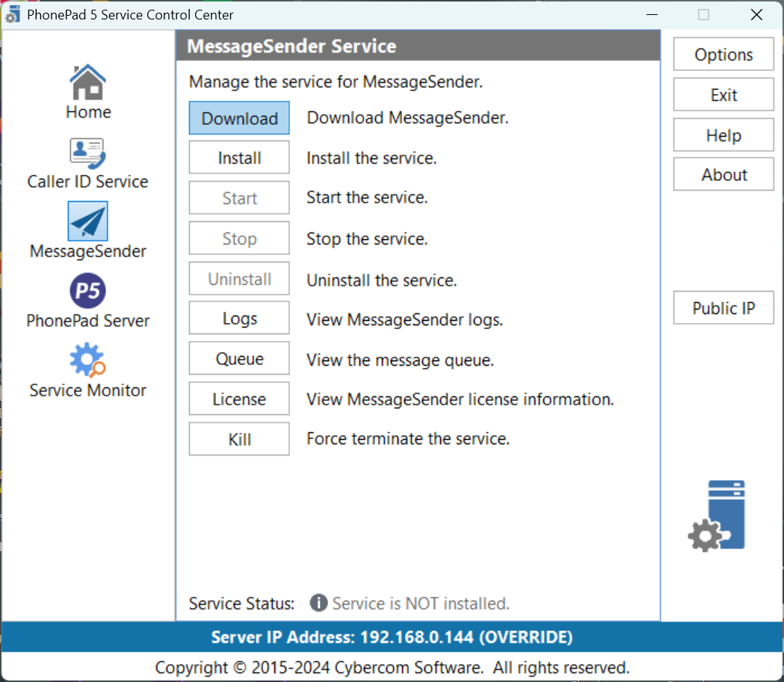Click the Uninstall button
Image resolution: width=784 pixels, height=682 pixels.
[x=239, y=279]
